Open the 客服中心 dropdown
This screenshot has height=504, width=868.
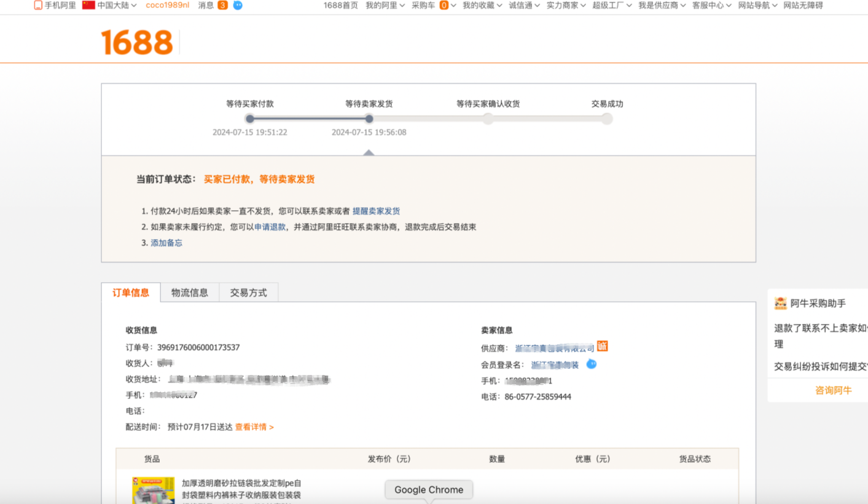711,6
